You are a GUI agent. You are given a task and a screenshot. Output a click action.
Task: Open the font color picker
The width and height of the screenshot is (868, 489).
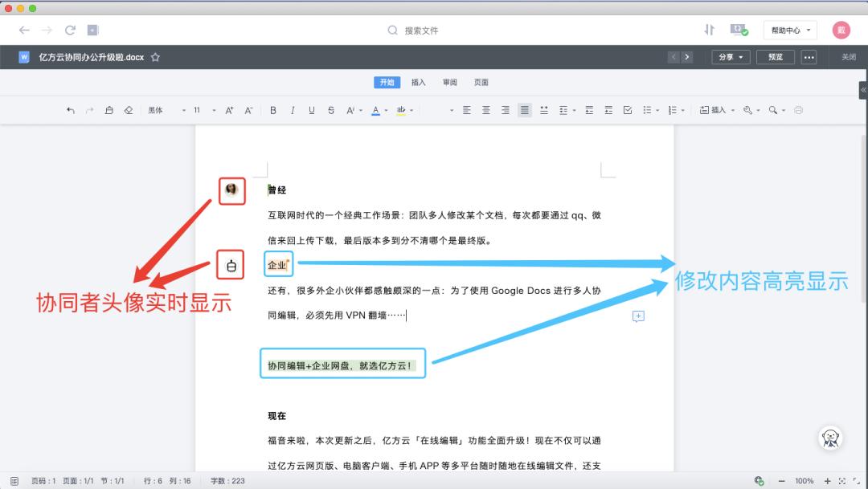375,110
